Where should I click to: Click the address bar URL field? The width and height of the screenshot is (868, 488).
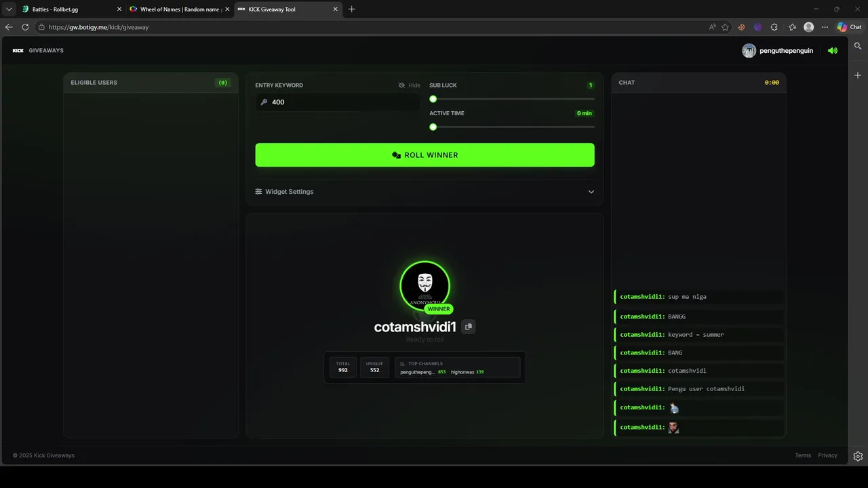[x=373, y=27]
